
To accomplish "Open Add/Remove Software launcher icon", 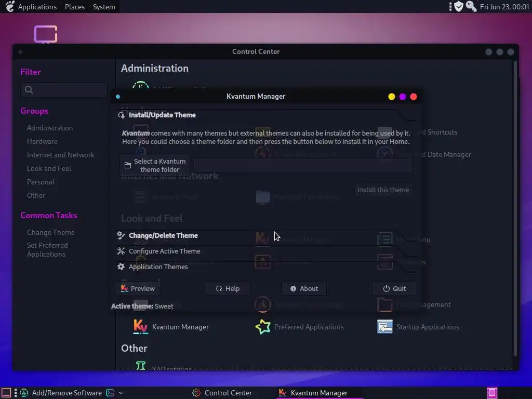I will (x=24, y=393).
